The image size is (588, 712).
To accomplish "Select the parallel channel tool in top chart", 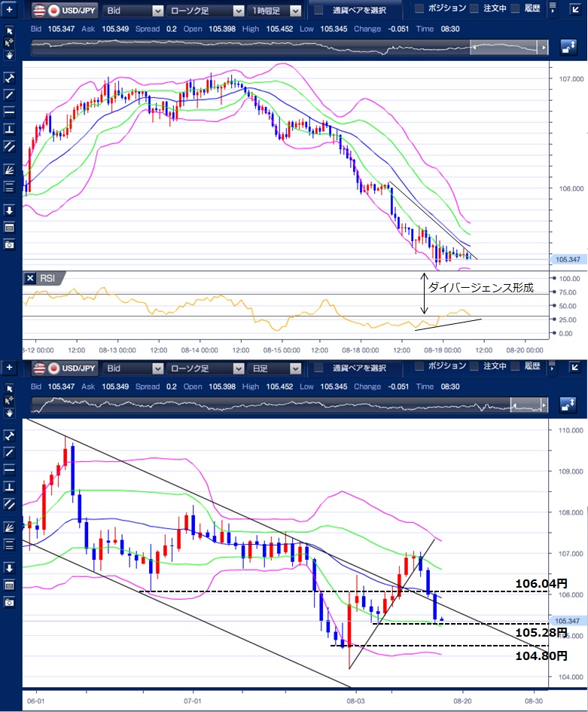I will [9, 146].
